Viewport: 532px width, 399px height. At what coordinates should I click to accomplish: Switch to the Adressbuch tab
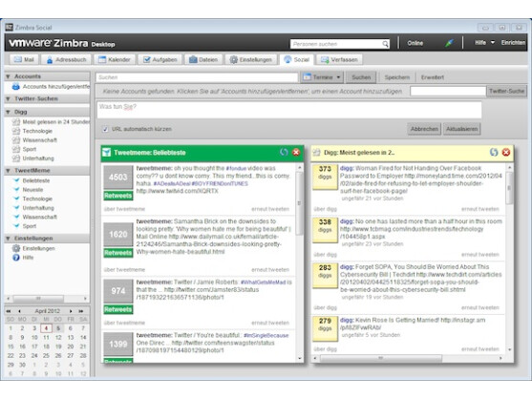pos(66,60)
